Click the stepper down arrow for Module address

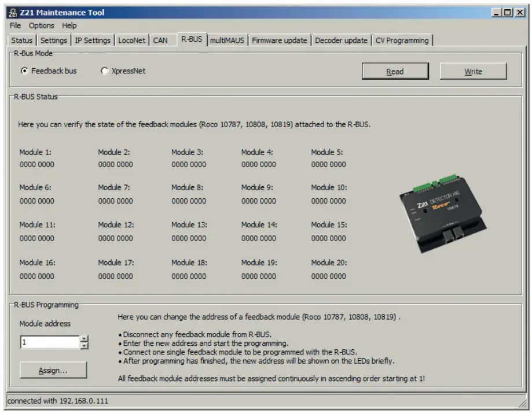(85, 345)
